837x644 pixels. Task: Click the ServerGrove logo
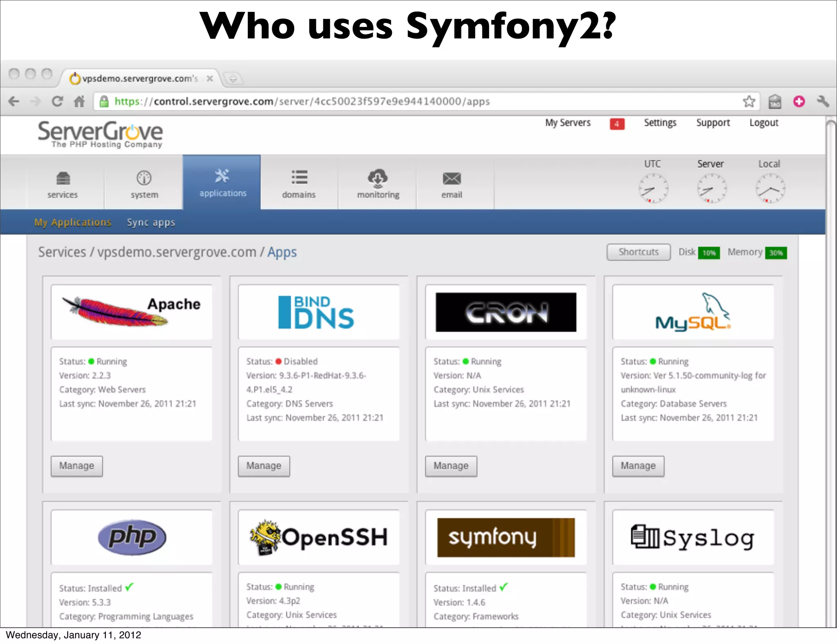click(100, 134)
